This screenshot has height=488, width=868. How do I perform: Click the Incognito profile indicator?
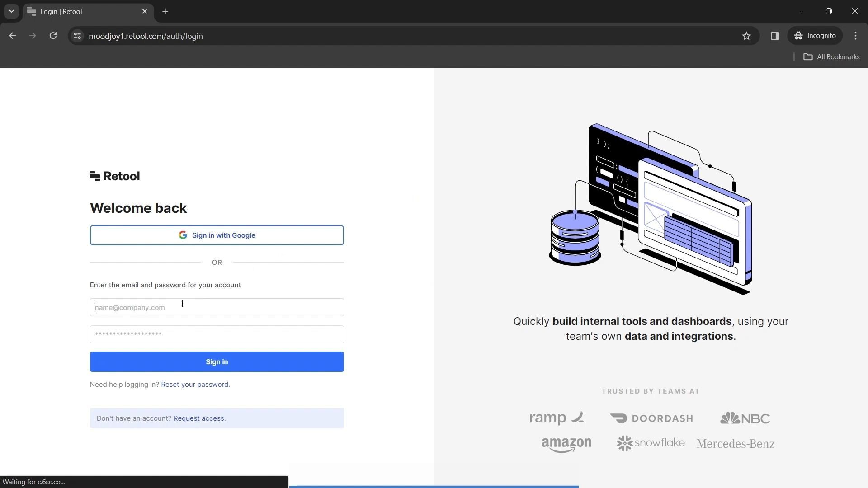(815, 36)
